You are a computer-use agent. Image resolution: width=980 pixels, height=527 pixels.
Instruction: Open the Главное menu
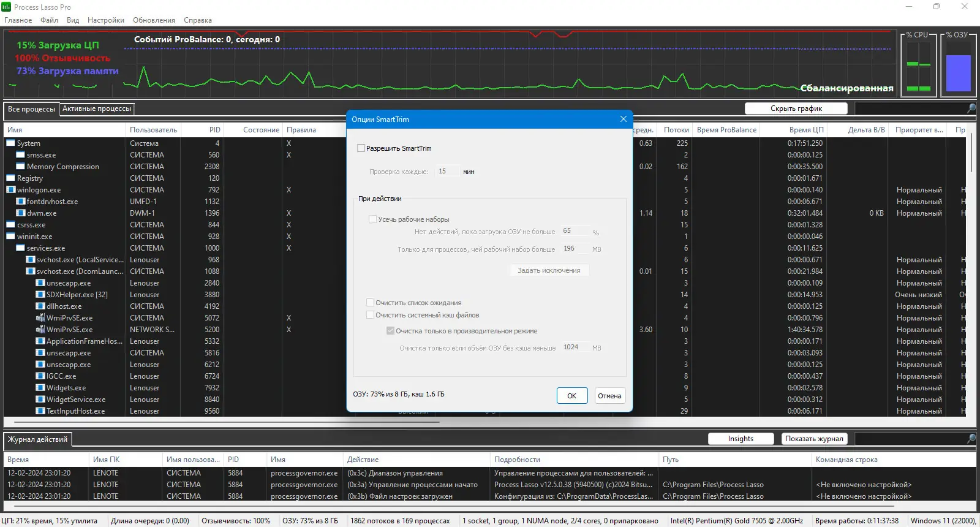click(18, 20)
